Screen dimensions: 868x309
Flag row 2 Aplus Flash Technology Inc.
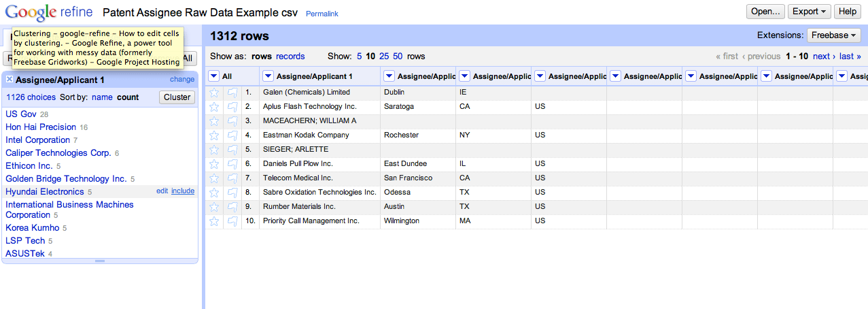[x=232, y=107]
